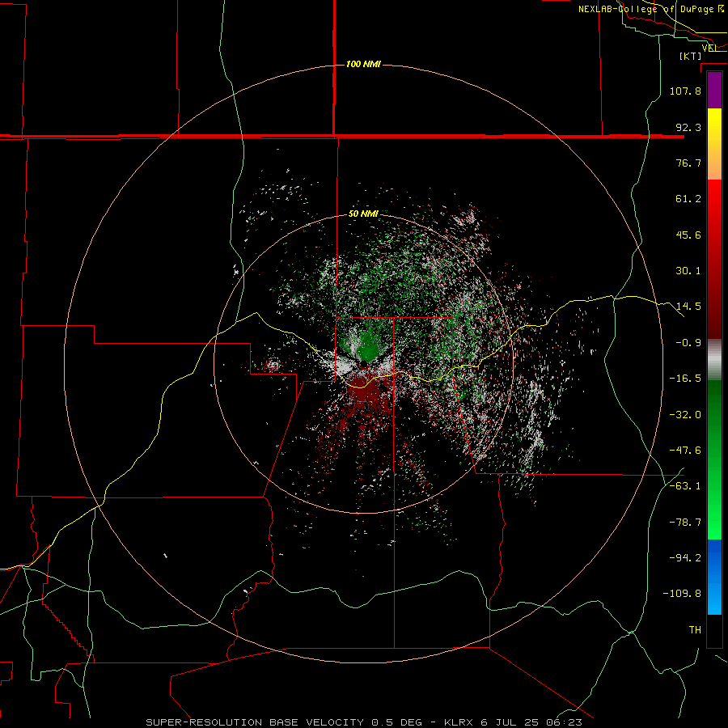This screenshot has width=728, height=728.
Task: Click the 6 JUL 25 06:23 timestamp
Action: 531,722
